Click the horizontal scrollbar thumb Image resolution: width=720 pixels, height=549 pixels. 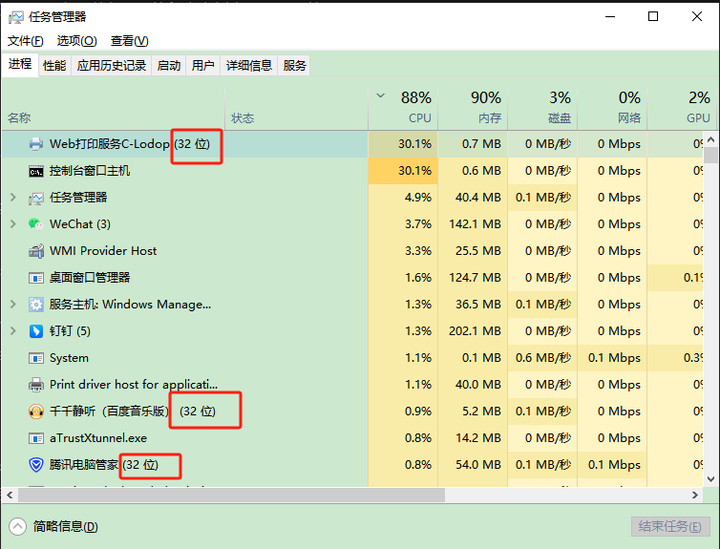coord(231,495)
